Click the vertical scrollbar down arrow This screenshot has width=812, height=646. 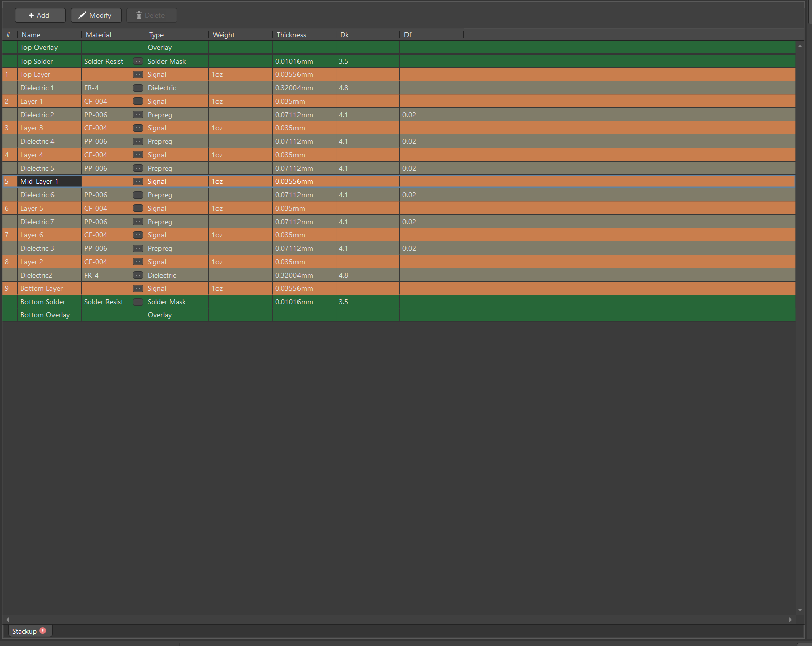pos(800,610)
